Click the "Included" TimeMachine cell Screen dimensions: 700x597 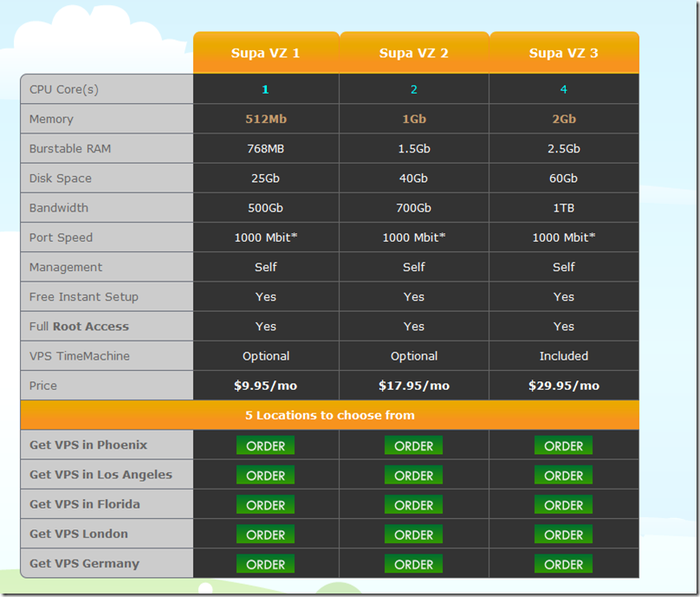(x=564, y=356)
